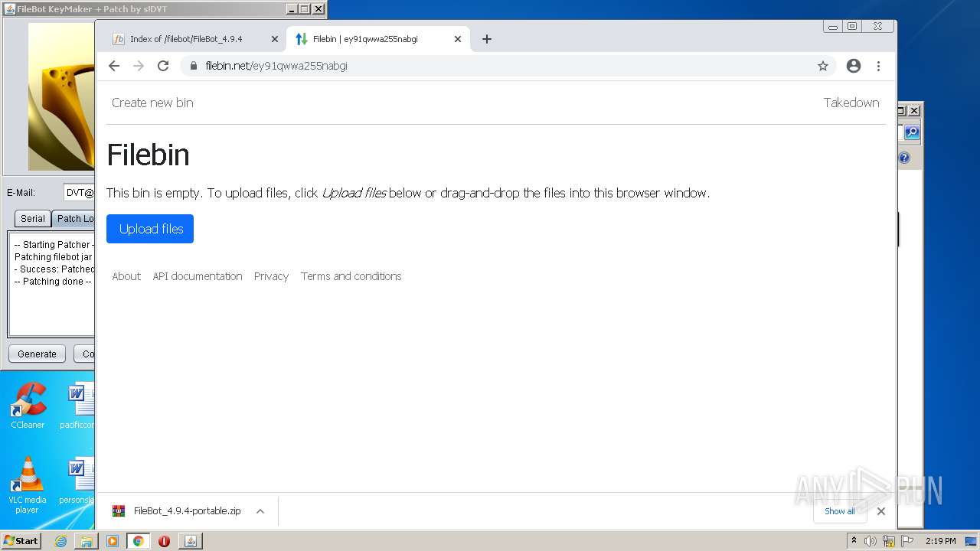Minimize the Chrome window

click(x=833, y=26)
